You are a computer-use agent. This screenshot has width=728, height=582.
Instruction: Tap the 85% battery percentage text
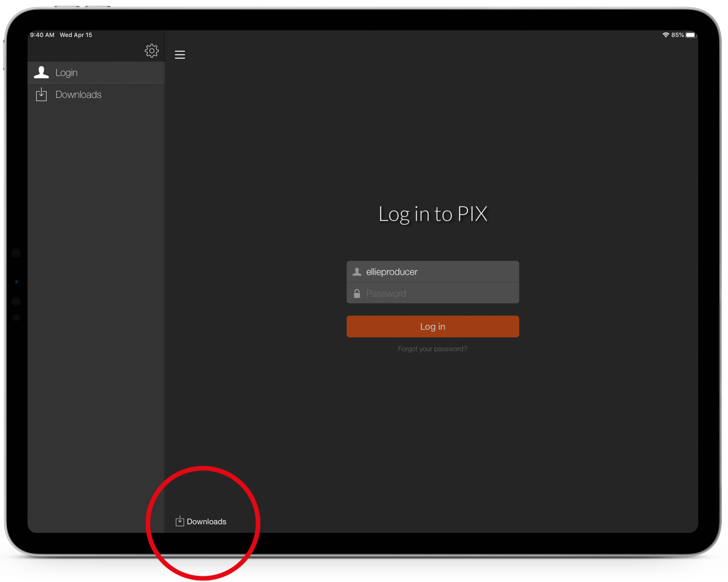pos(677,35)
